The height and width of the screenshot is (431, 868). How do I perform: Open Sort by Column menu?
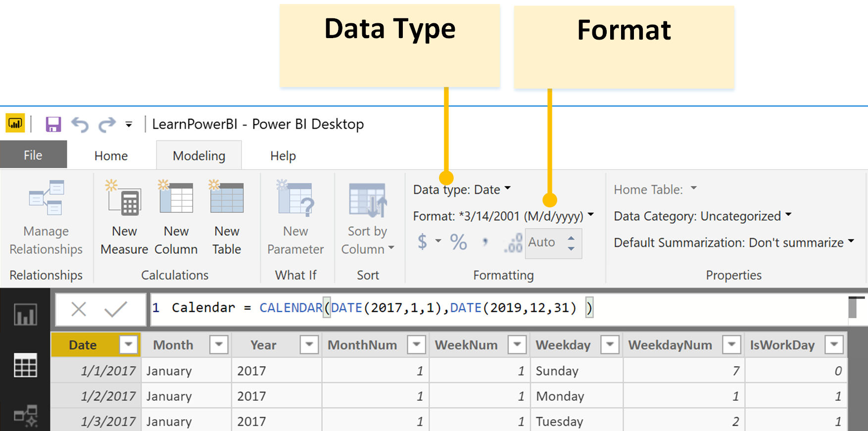click(x=368, y=219)
